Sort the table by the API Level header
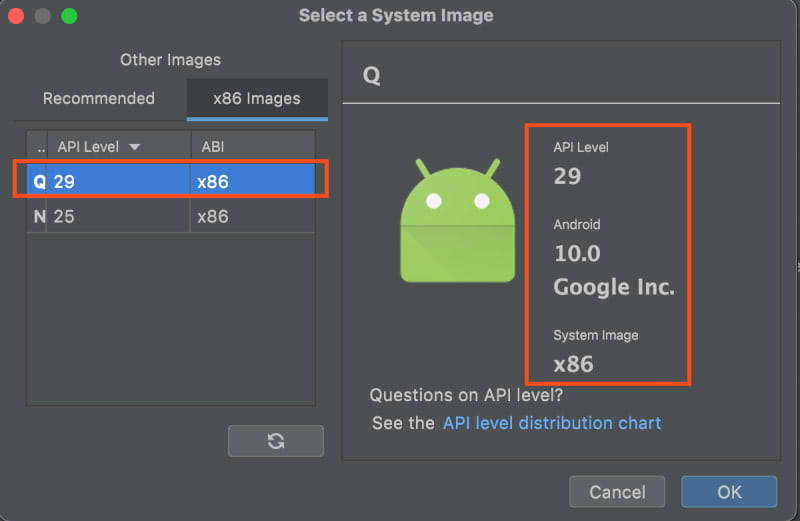Viewport: 800px width, 521px height. click(88, 147)
